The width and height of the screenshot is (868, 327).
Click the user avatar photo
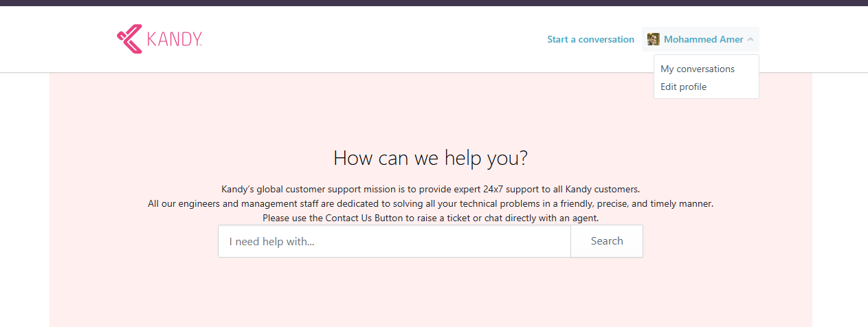tap(654, 39)
